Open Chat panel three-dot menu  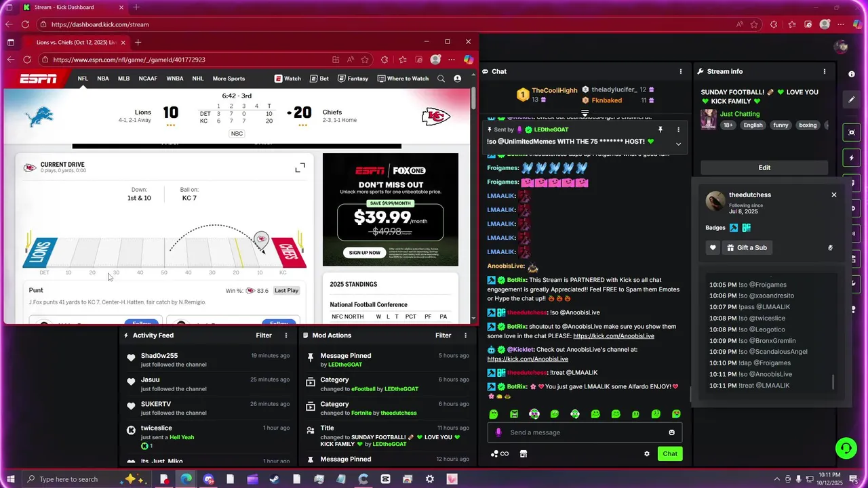pos(681,71)
